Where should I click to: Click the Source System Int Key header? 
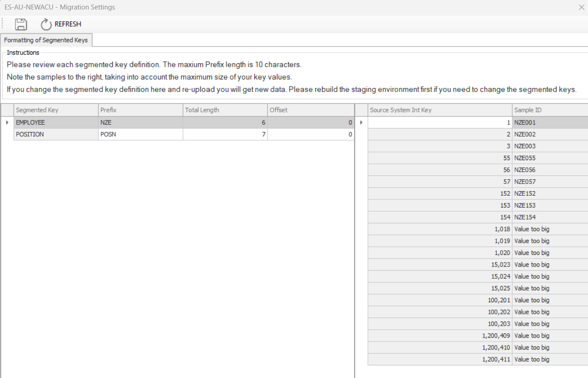pos(440,110)
